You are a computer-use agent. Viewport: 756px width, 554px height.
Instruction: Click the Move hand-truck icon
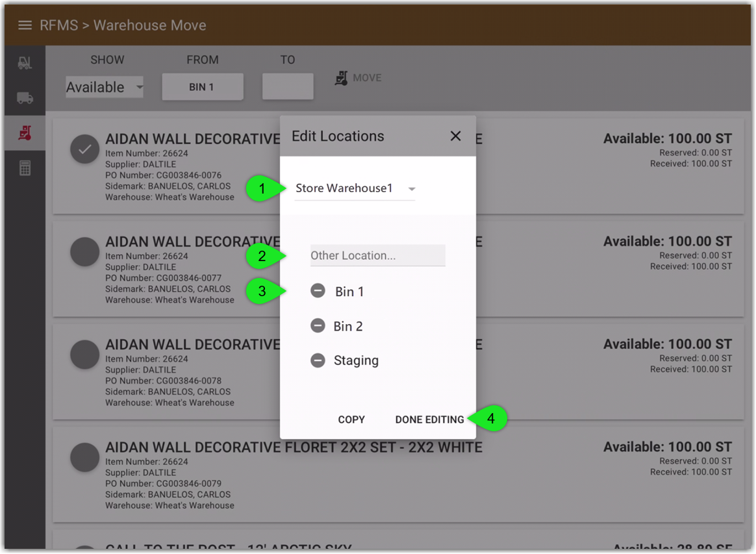coord(342,78)
